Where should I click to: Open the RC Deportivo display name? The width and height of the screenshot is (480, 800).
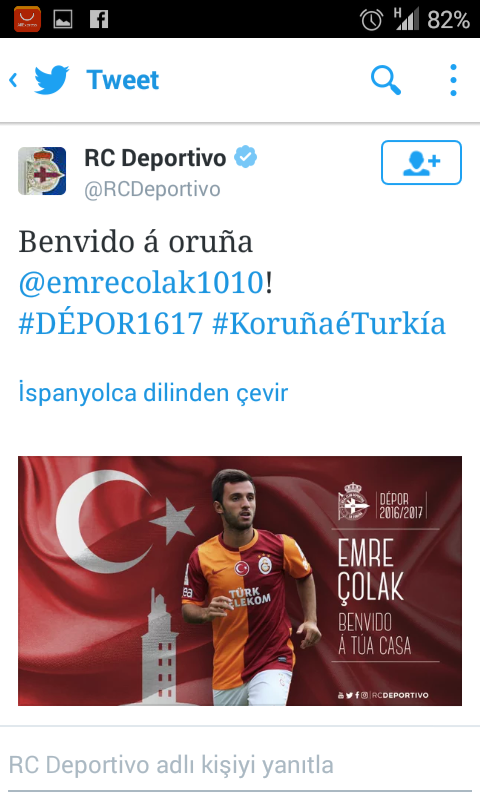[155, 158]
